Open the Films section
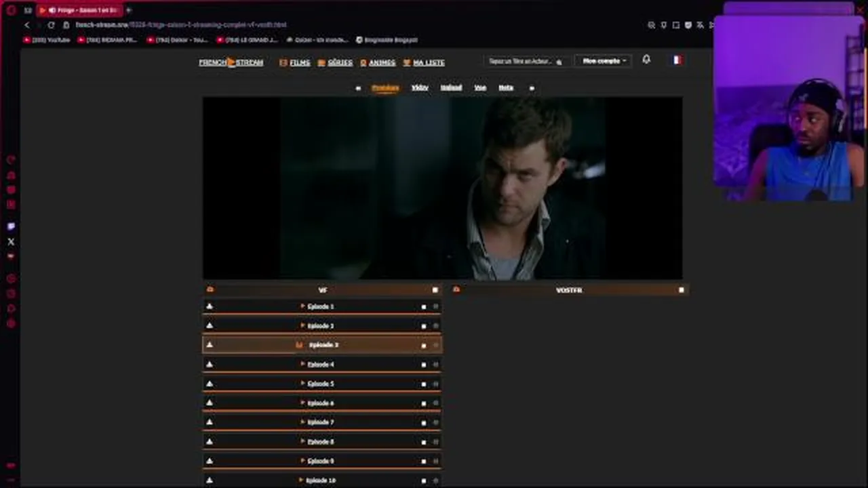Viewport: 868px width, 488px height. 295,62
